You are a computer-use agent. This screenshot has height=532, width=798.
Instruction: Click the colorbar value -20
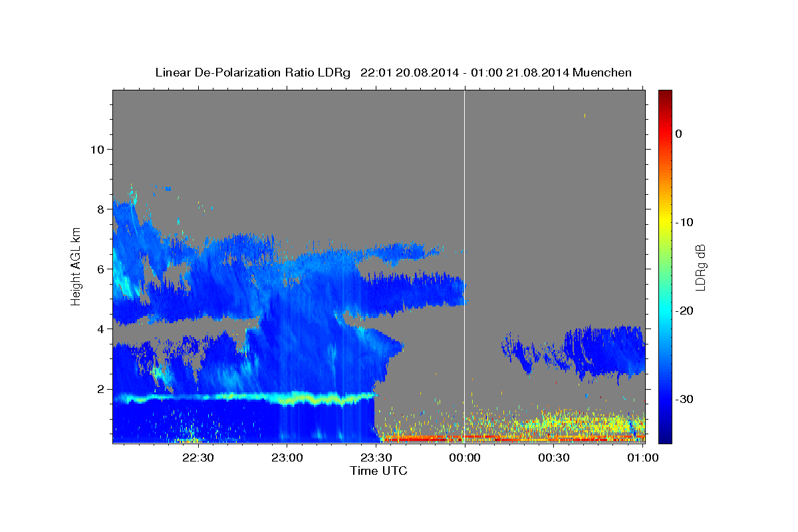[x=686, y=311]
